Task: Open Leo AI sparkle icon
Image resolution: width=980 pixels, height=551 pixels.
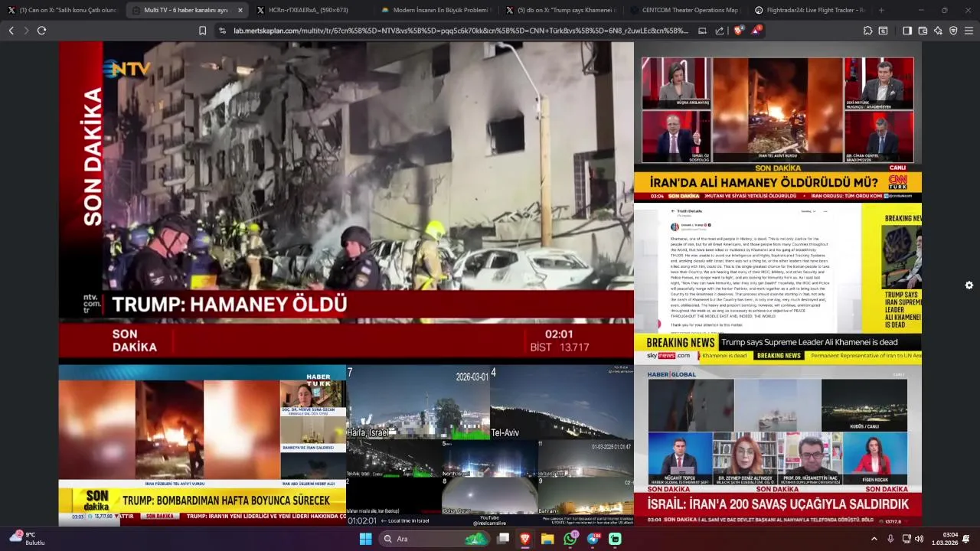Action: tap(938, 31)
